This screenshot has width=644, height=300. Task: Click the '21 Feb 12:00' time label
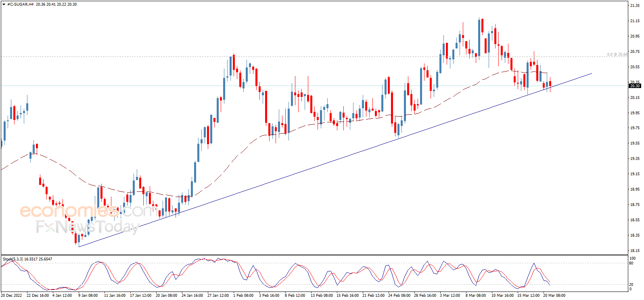coord(373,296)
